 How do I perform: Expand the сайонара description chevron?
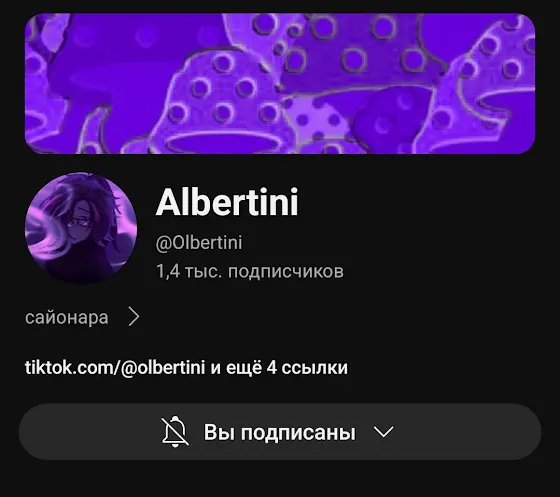click(134, 316)
